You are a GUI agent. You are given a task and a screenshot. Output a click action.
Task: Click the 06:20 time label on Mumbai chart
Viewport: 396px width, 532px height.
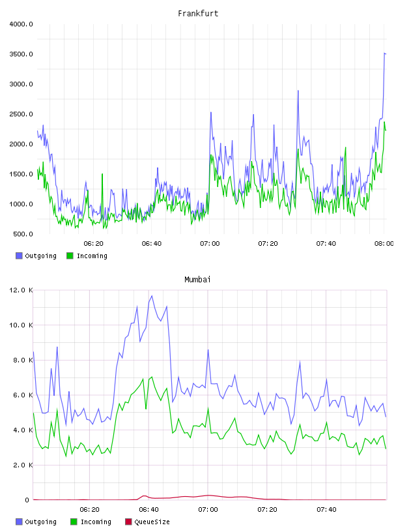(x=89, y=510)
